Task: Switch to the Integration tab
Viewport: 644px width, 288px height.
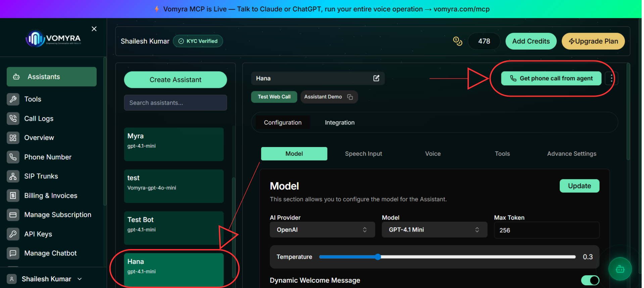Action: tap(340, 123)
